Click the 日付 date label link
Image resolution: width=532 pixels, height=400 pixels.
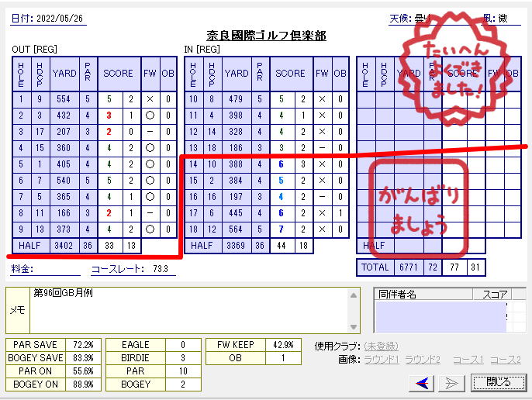click(22, 19)
